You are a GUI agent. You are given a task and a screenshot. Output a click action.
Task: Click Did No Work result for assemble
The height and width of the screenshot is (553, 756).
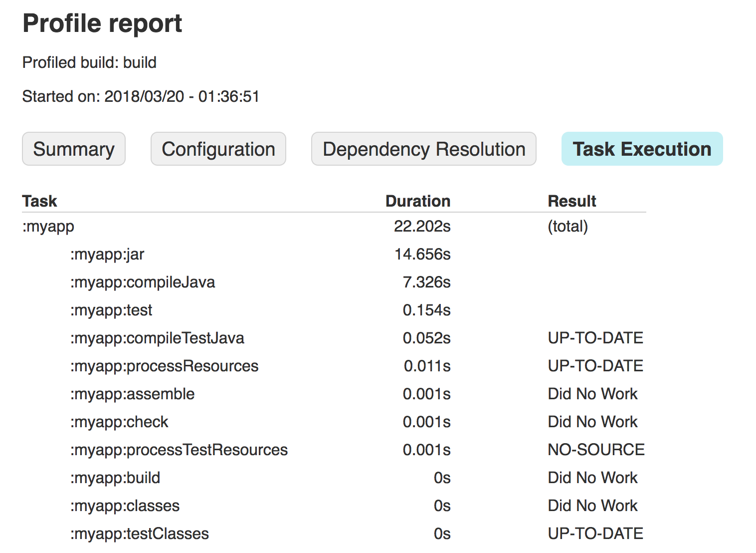pyautogui.click(x=593, y=394)
